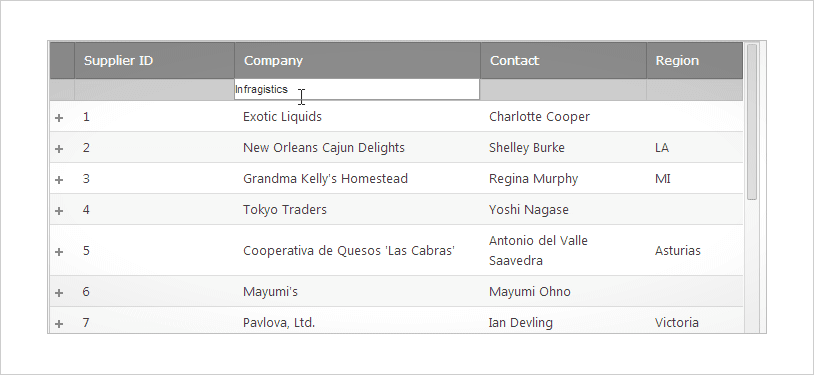Expand the Mayumi's supplier row
Screen dimensions: 814x375
(59, 293)
